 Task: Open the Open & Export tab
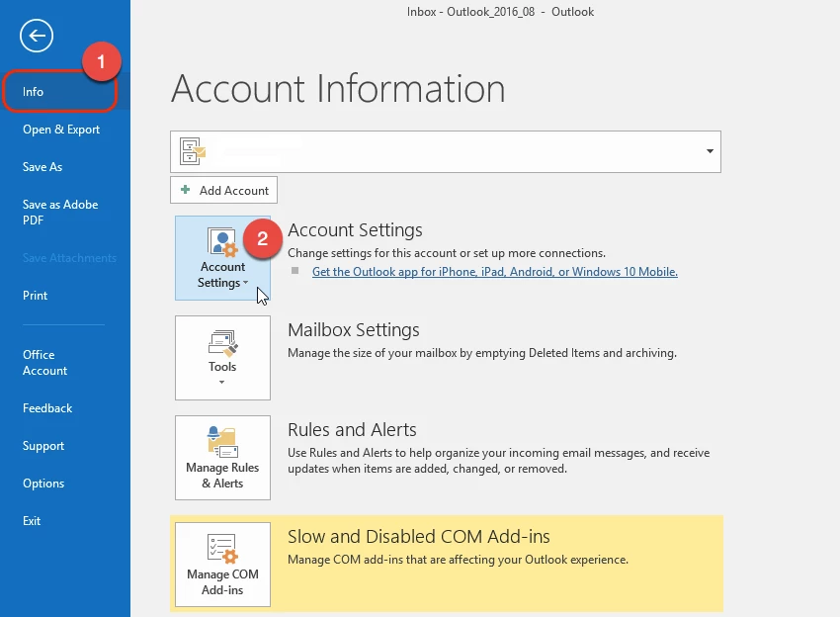pos(61,130)
